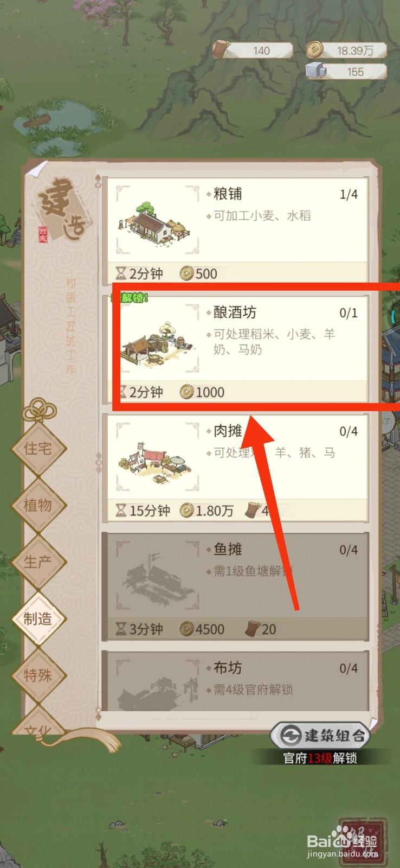Open the 文化 category tab
The height and width of the screenshot is (868, 400).
pos(38,724)
